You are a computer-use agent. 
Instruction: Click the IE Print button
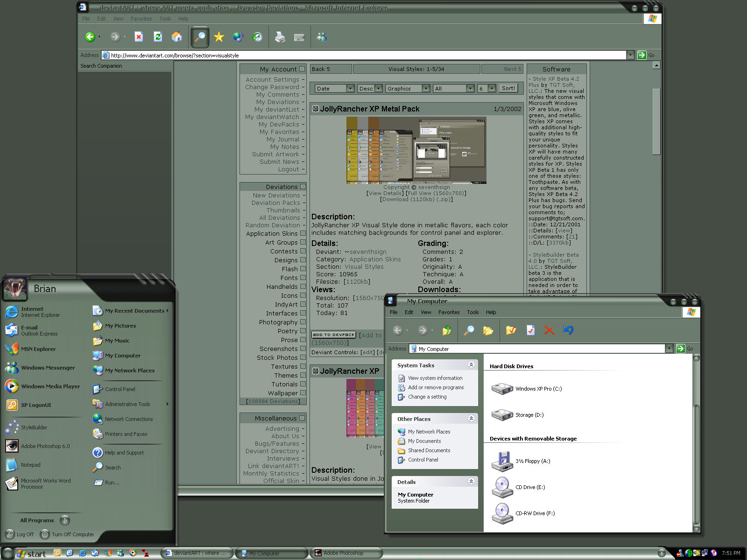click(280, 37)
